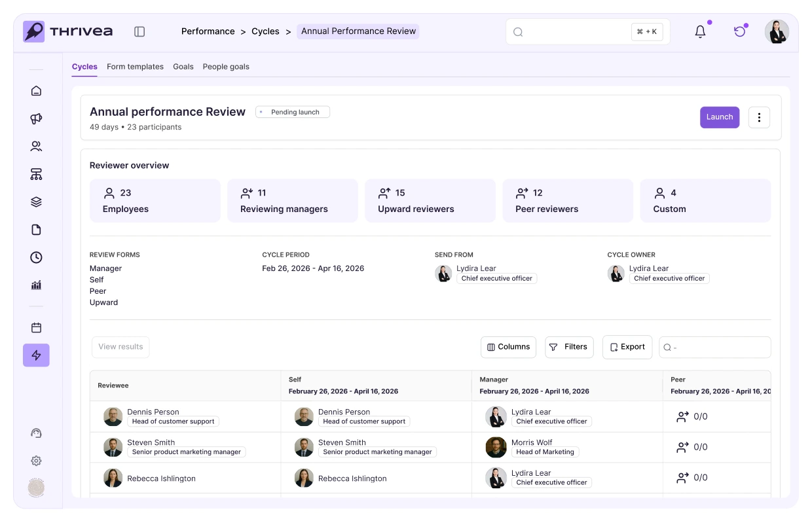Open the three-dot menu beside Launch
The height and width of the screenshot is (517, 812).
[759, 117]
